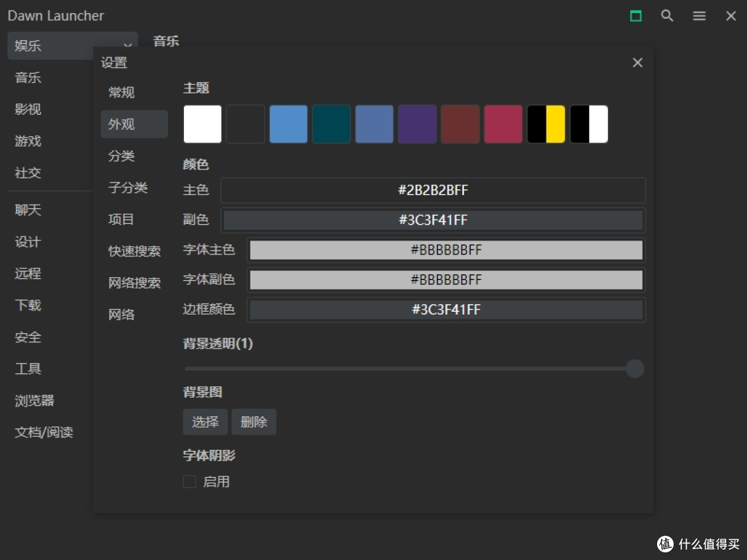Open the hamburger menu icon
Viewport: 747px width, 560px height.
click(x=699, y=15)
